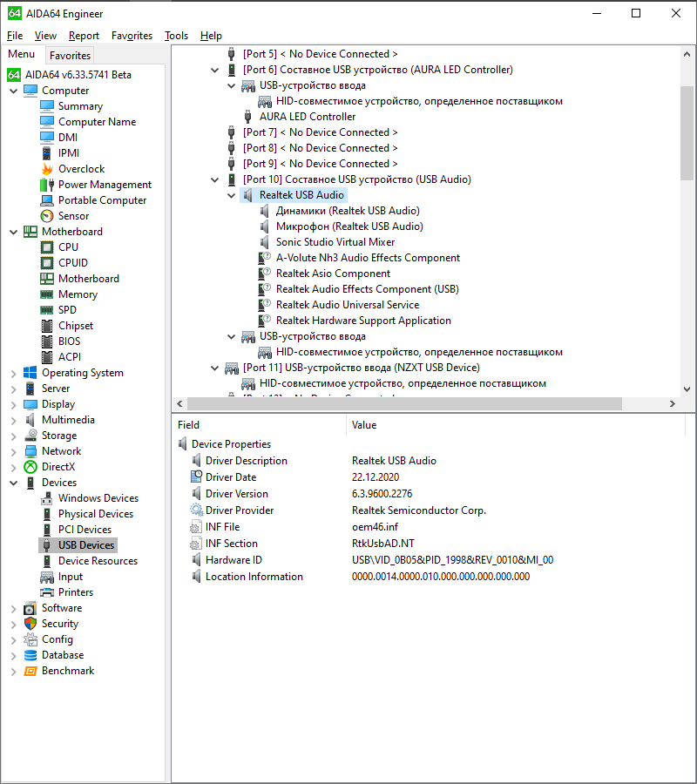Collapse the Port 11 NZXT USB Device node
The width and height of the screenshot is (697, 784).
click(x=214, y=368)
